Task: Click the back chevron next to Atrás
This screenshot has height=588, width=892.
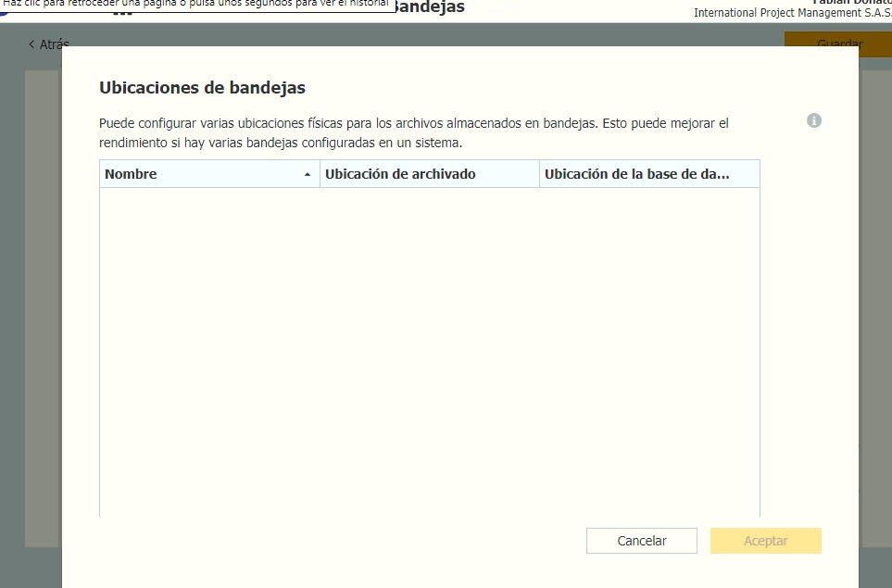Action: [31, 44]
